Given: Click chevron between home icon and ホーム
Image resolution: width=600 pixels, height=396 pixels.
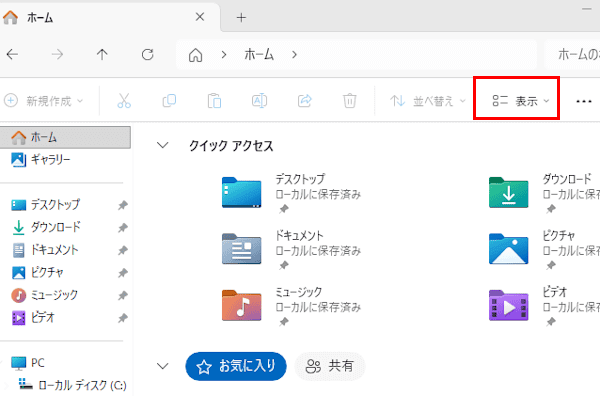Looking at the screenshot, I should 224,55.
